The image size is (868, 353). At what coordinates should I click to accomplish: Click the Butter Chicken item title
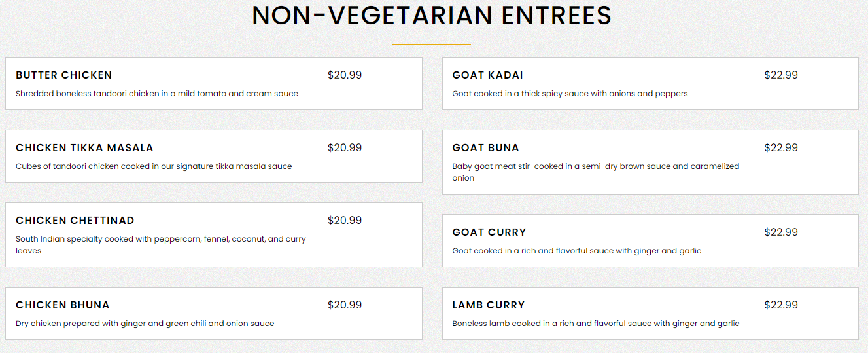pos(64,75)
